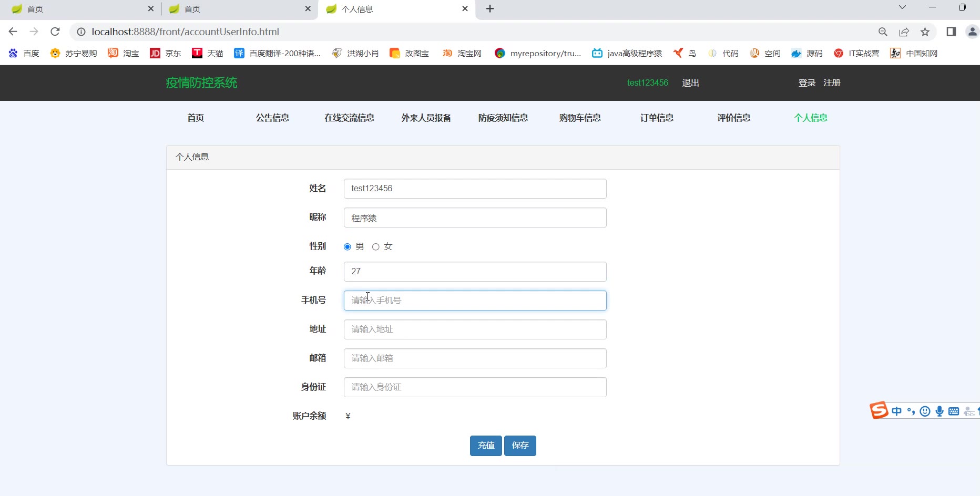Go forward with the browser arrow

click(x=34, y=32)
